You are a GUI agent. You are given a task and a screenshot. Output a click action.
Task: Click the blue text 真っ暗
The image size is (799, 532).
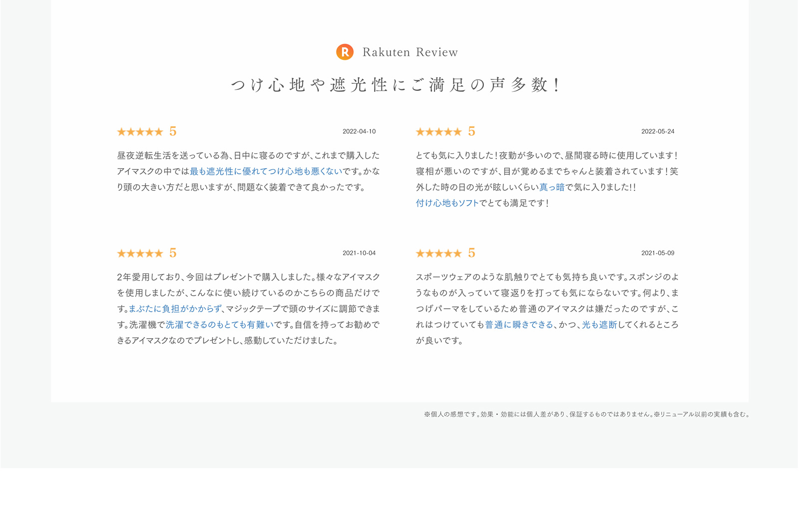click(x=552, y=187)
